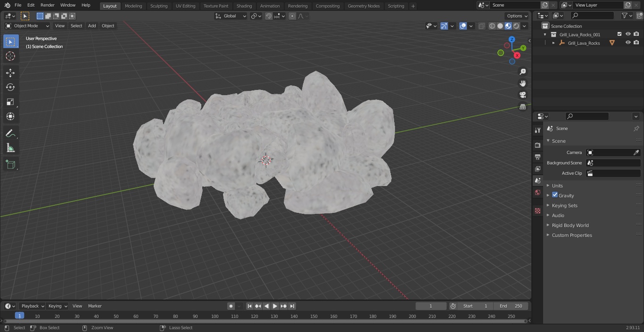The image size is (644, 332).
Task: Choose the Select Box tool
Action: (10, 41)
